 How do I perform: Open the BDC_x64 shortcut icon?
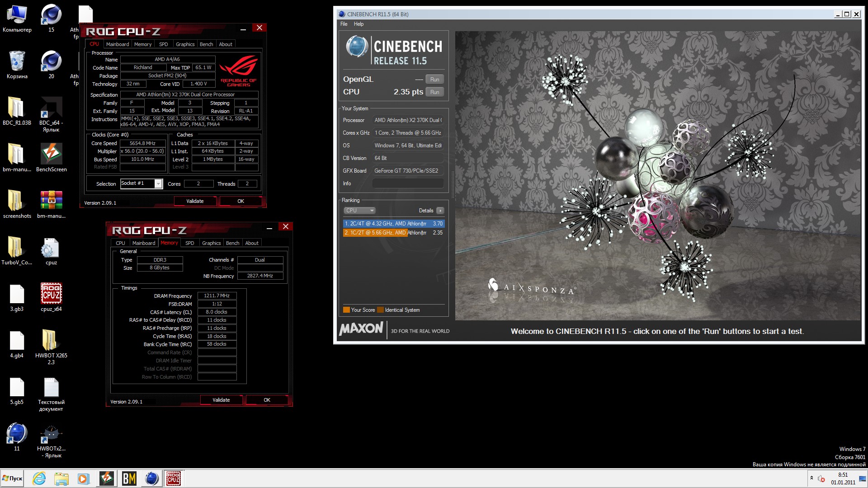pos(51,114)
